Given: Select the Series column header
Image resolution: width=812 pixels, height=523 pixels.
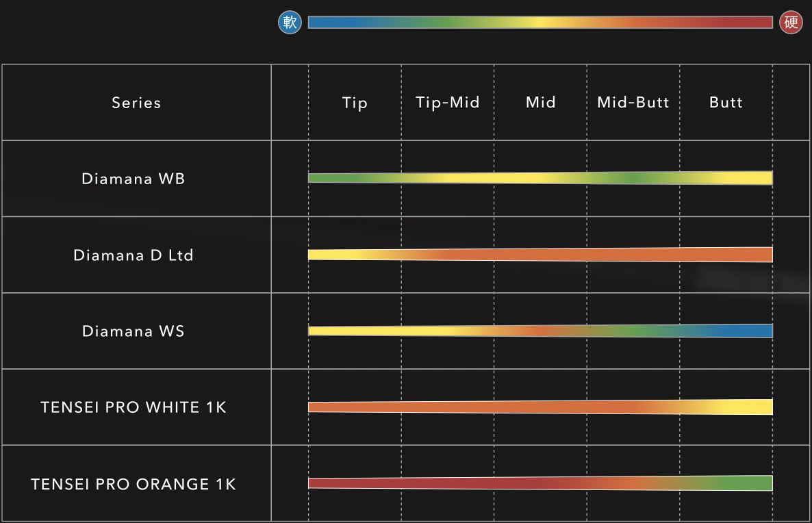Looking at the screenshot, I should [136, 103].
